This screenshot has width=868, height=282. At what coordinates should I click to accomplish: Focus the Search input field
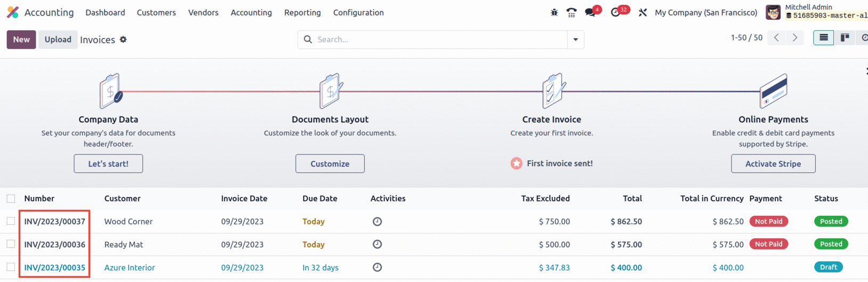(x=440, y=40)
